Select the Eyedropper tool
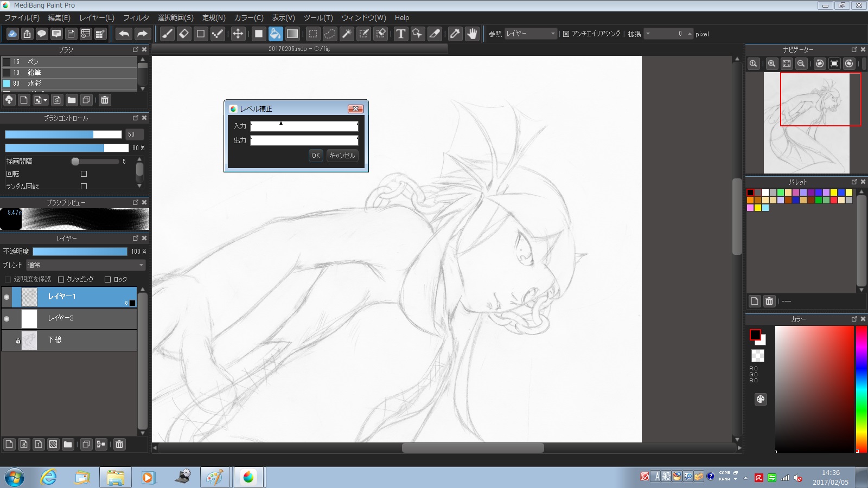868x488 pixels. tap(455, 34)
